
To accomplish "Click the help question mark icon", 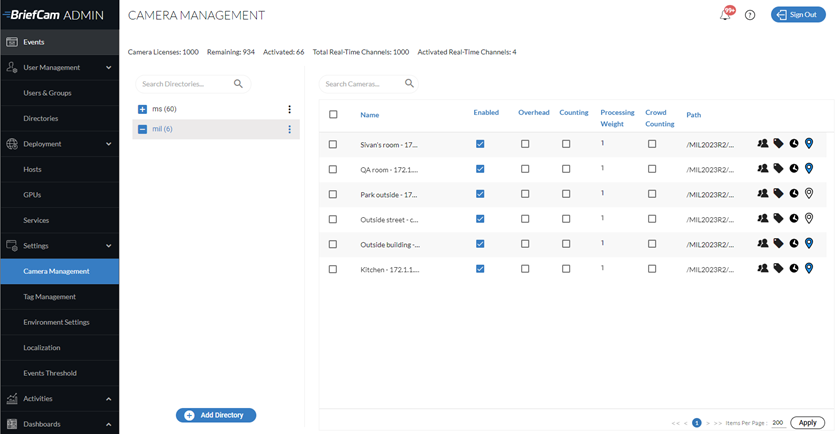I will [750, 15].
